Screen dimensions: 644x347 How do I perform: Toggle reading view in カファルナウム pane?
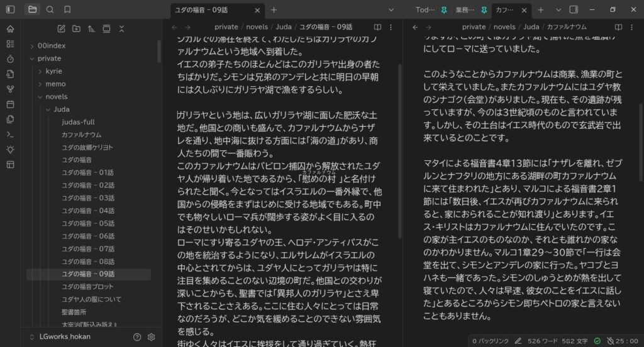[618, 27]
